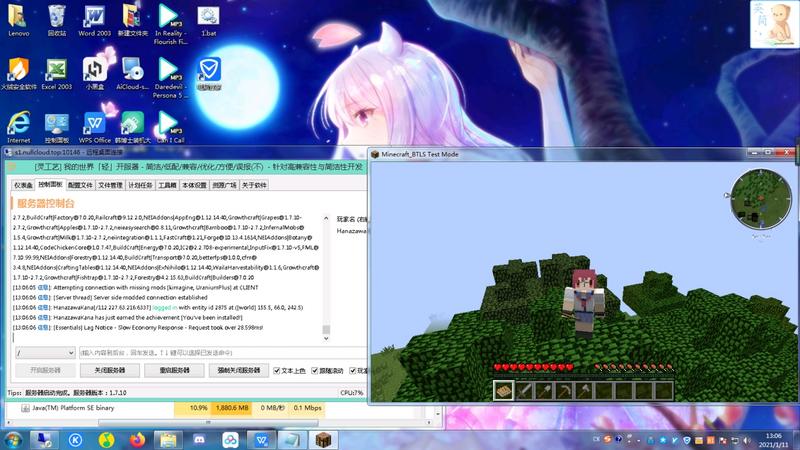800x450 pixels.
Task: Open the File Explorer taskbar icon
Action: click(168, 439)
